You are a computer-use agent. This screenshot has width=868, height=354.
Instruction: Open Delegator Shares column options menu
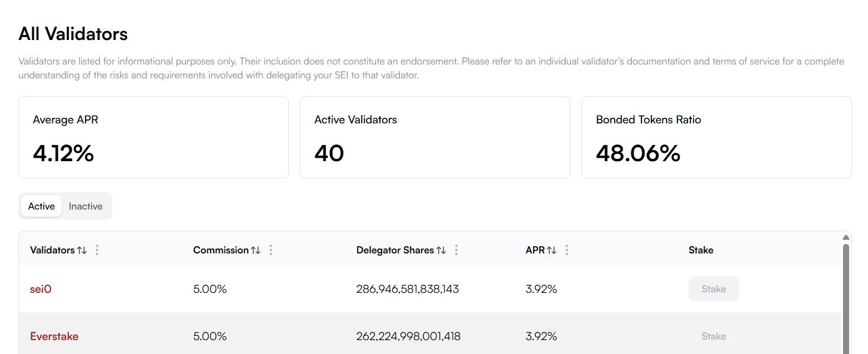tap(456, 250)
